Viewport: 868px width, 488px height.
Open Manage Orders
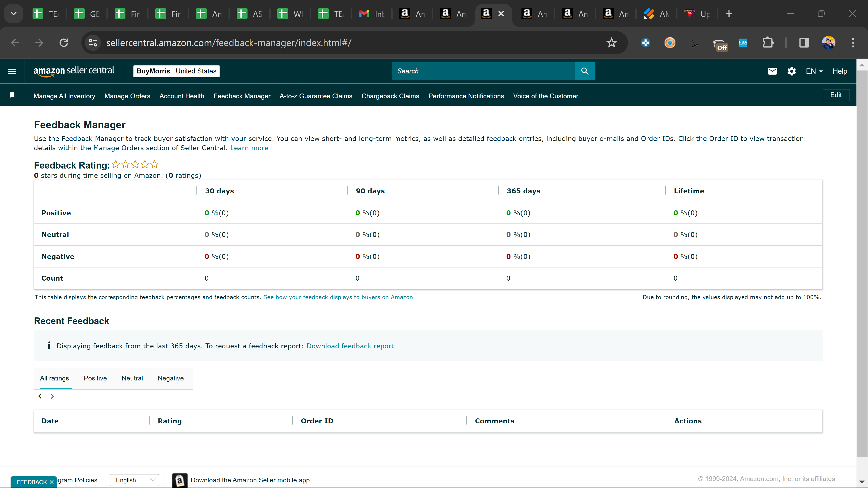click(127, 96)
